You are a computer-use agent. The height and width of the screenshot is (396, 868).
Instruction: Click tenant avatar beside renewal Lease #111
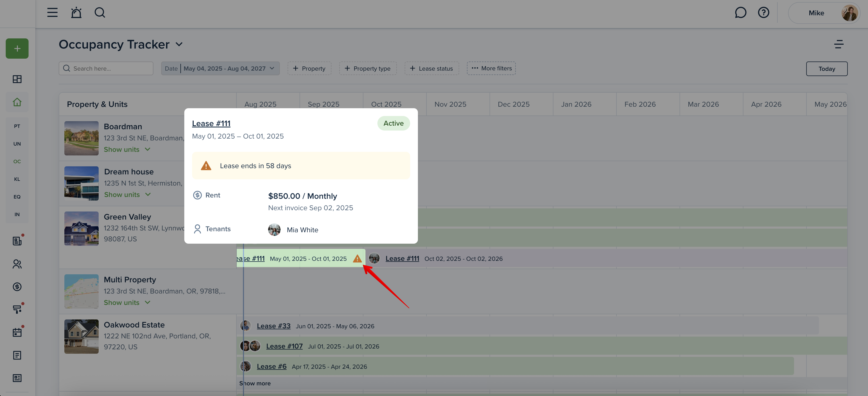point(374,259)
